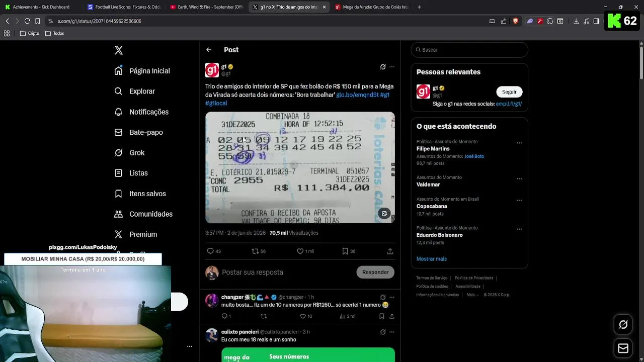Click the Termos de Serviço footer link
The height and width of the screenshot is (362, 644).
pyautogui.click(x=432, y=278)
